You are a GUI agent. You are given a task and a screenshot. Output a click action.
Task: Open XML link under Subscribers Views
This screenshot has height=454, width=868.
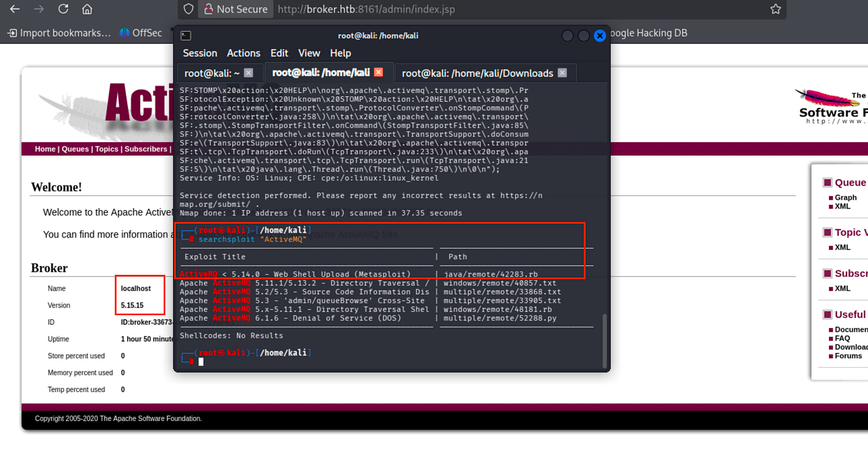point(843,288)
